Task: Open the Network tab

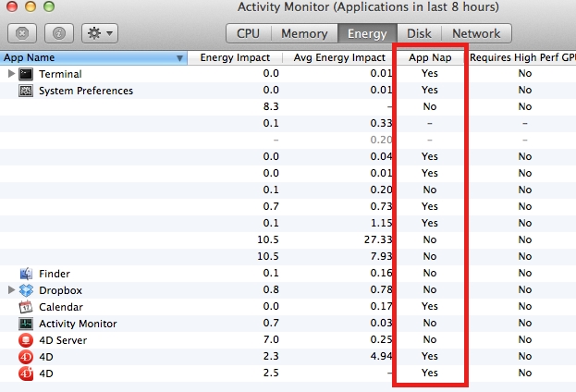Action: click(x=476, y=33)
